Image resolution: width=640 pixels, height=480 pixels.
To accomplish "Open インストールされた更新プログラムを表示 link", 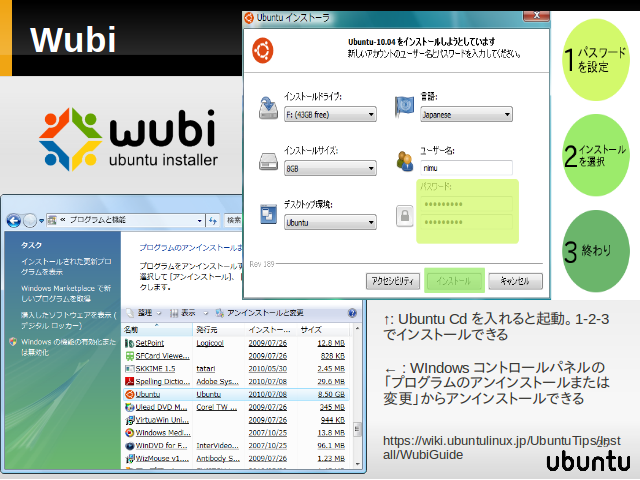I will [66, 267].
